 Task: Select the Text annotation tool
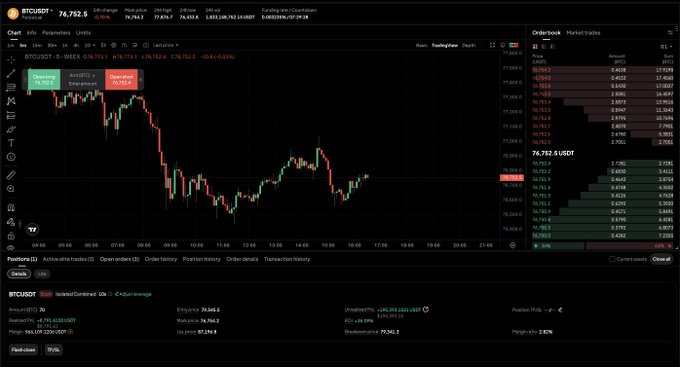[x=11, y=143]
